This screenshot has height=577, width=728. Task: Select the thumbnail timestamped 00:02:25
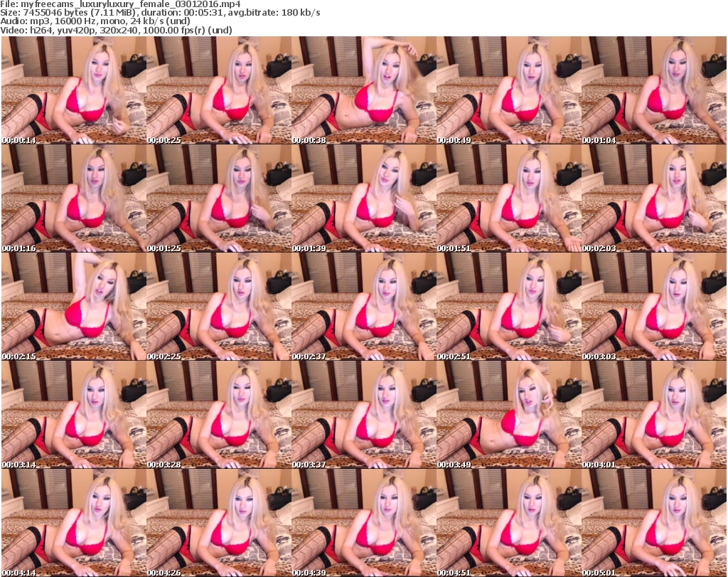pyautogui.click(x=219, y=307)
